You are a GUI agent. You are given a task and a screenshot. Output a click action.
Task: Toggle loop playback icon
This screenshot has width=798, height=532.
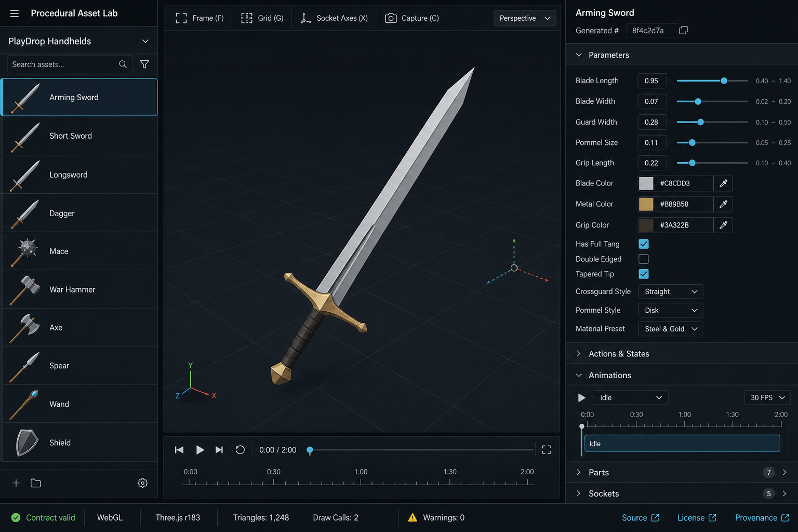(240, 450)
